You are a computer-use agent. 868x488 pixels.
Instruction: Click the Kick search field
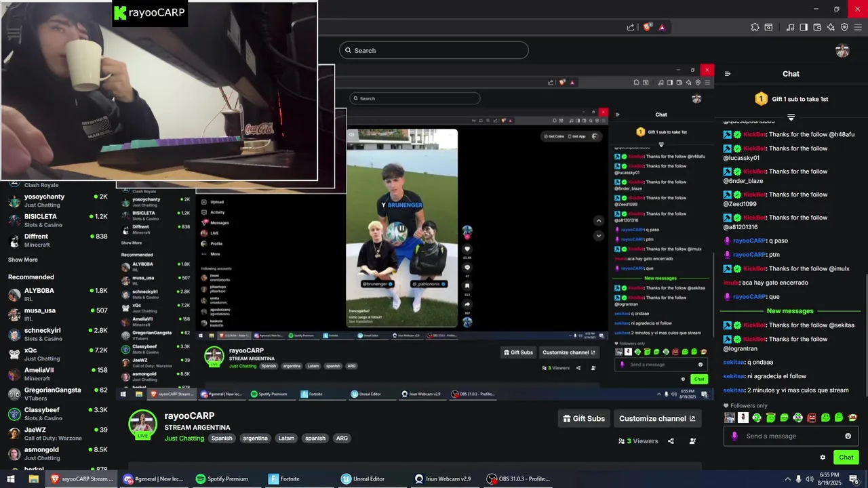click(x=434, y=50)
